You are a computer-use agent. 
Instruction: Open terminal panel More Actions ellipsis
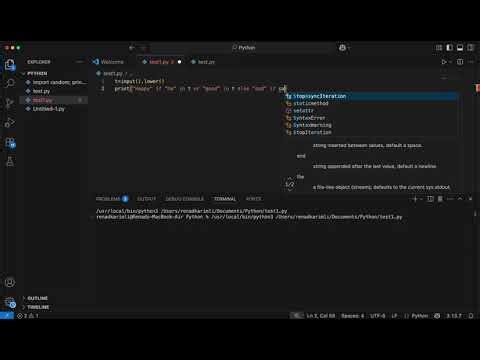pos(450,199)
